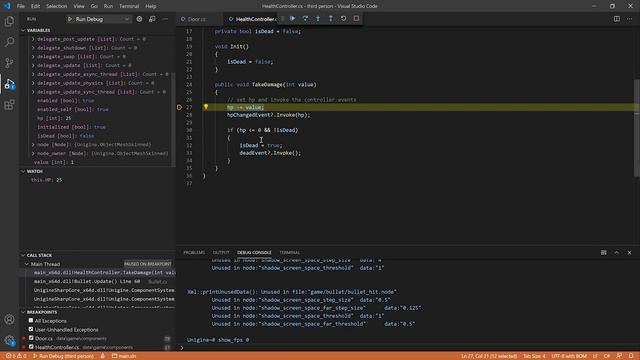This screenshot has height=360, width=640.
Task: Start debugging with green play arrow
Action: (x=70, y=19)
